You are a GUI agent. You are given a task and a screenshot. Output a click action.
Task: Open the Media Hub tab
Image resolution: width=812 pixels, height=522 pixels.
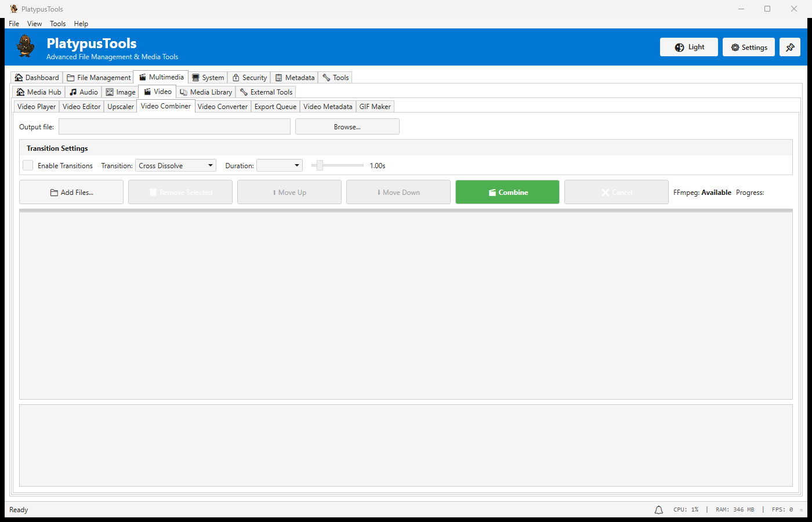(38, 92)
